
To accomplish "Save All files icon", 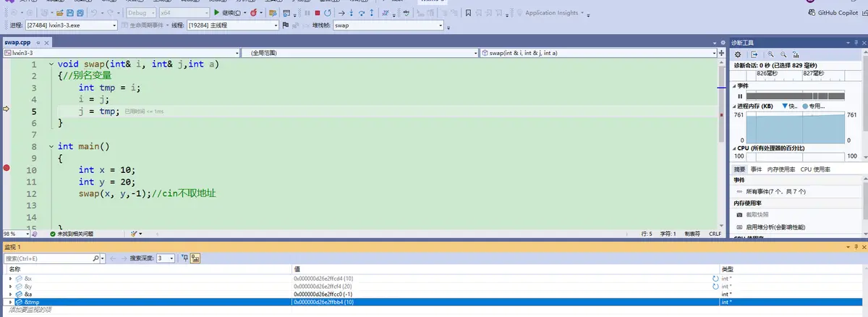I will [x=80, y=13].
